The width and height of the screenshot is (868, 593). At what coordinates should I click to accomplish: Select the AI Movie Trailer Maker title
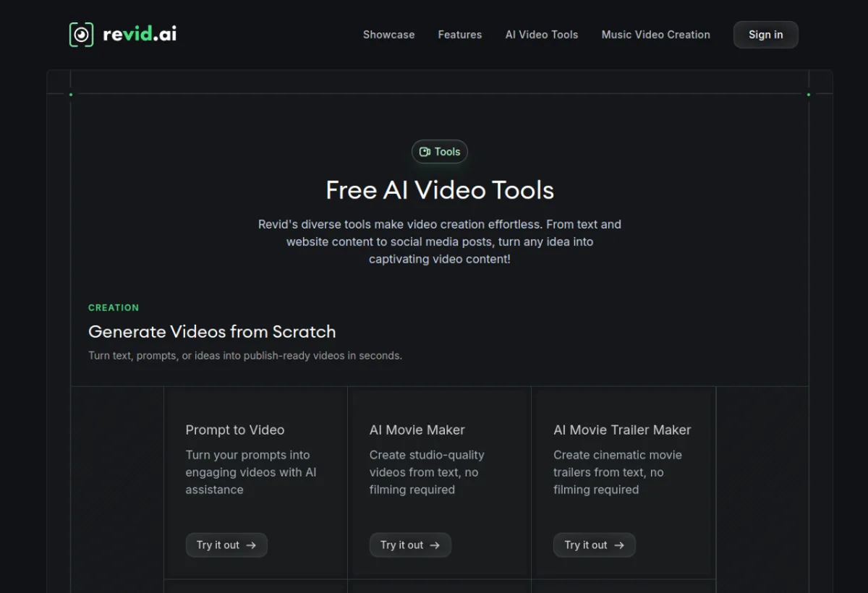622,430
